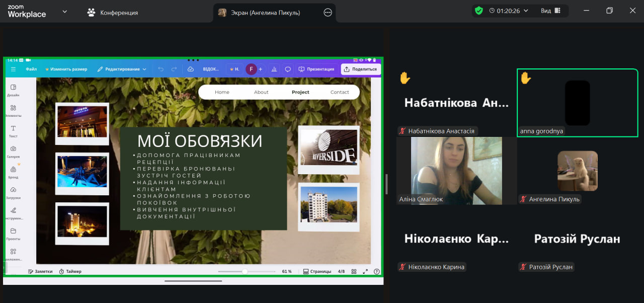The height and width of the screenshot is (303, 644).
Task: Click the Презентация button
Action: [x=316, y=69]
